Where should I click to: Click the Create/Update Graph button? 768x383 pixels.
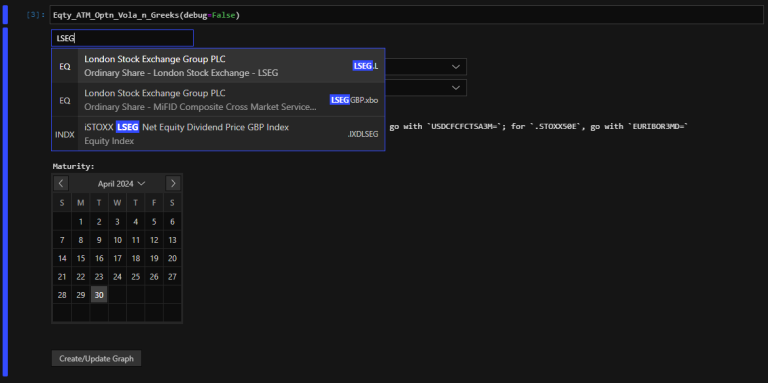[x=96, y=359]
